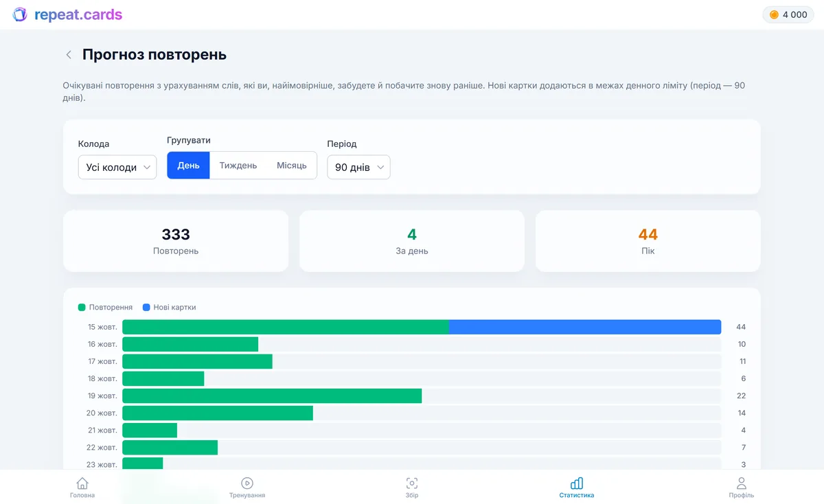
Task: Click the Статистика label in bottom navigation
Action: click(577, 495)
